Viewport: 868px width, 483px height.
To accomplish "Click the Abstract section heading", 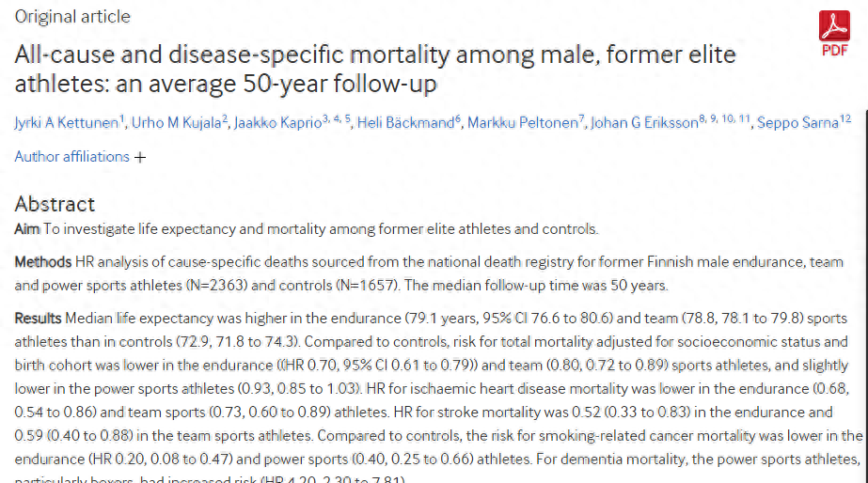I will [55, 204].
